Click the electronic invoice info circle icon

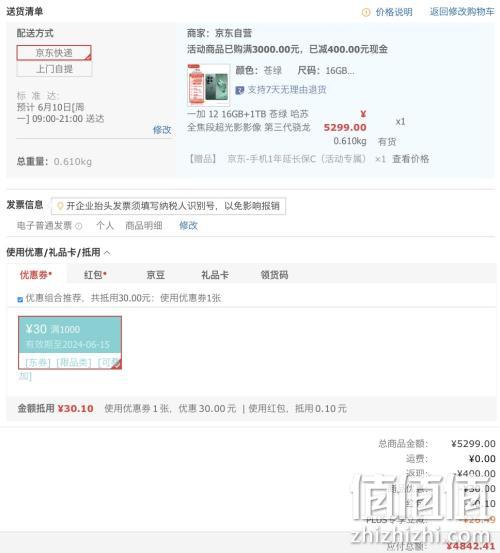79,226
